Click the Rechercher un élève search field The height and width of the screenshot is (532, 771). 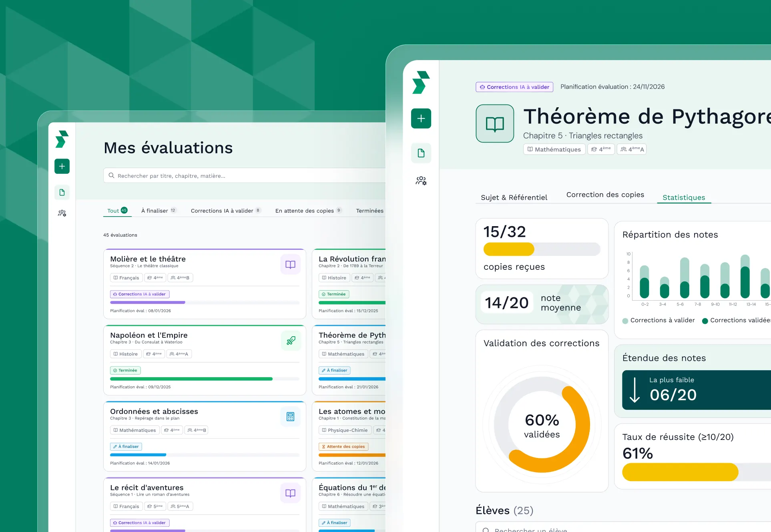[x=623, y=527]
